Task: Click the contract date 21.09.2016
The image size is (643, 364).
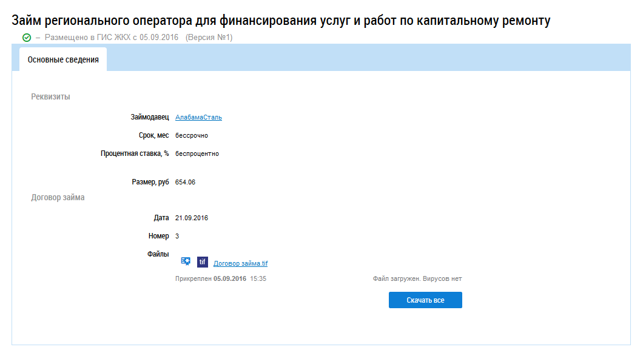Action: point(191,218)
